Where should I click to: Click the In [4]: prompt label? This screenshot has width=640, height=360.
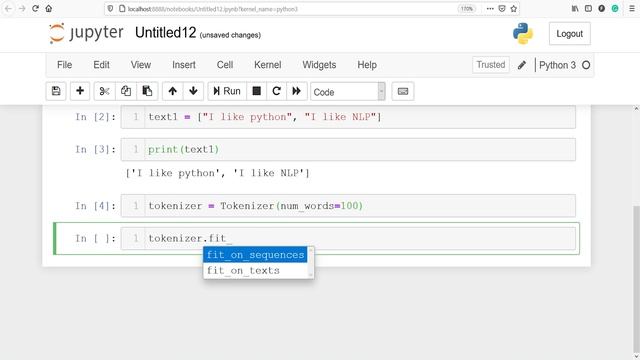96,206
